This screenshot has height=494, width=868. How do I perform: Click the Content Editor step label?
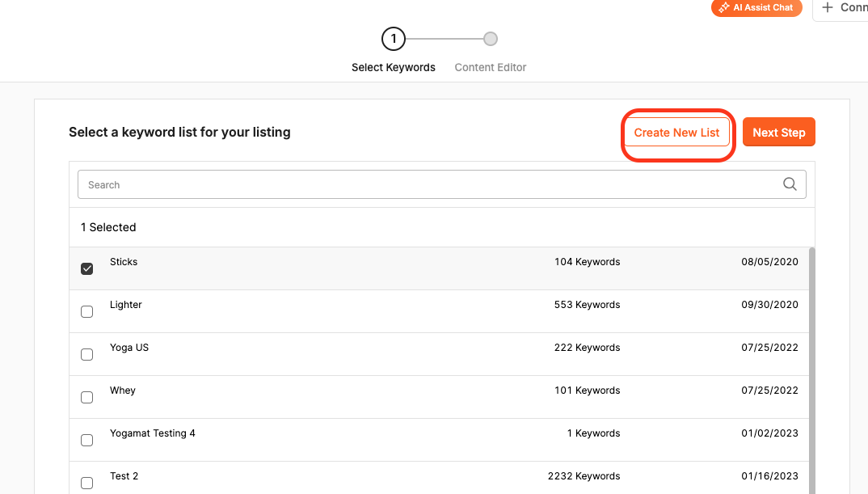(491, 67)
